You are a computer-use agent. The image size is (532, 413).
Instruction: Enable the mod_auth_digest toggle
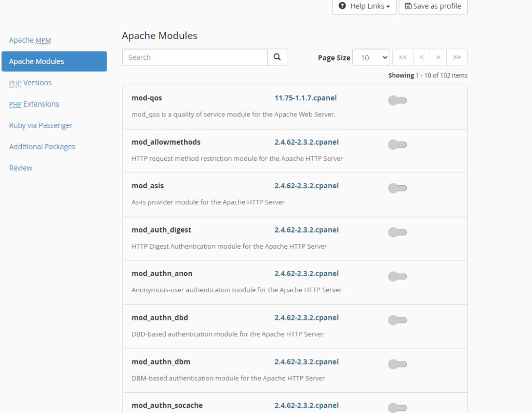pyautogui.click(x=397, y=233)
